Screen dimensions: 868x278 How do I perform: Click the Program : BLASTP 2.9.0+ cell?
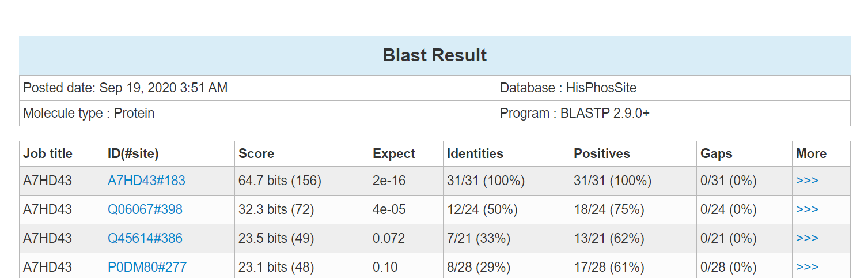pos(673,113)
